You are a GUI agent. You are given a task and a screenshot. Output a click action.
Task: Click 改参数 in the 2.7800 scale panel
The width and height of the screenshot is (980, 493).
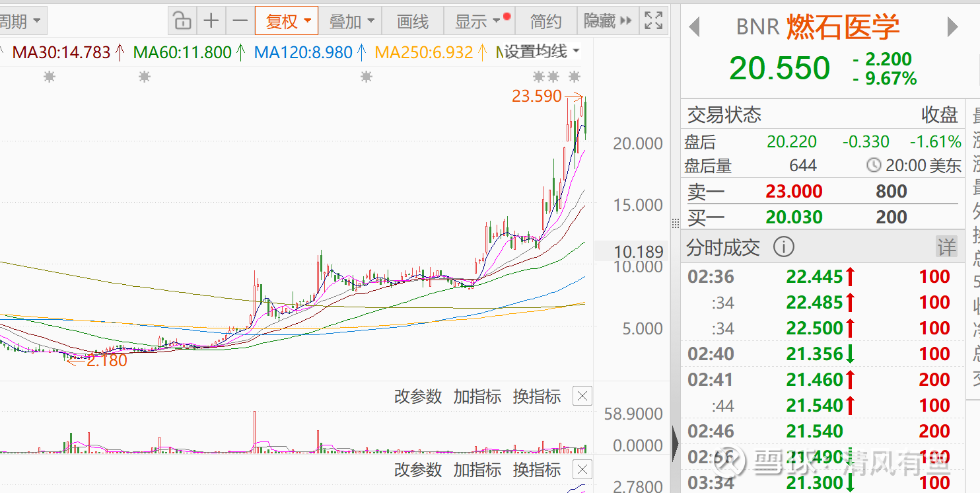click(418, 470)
